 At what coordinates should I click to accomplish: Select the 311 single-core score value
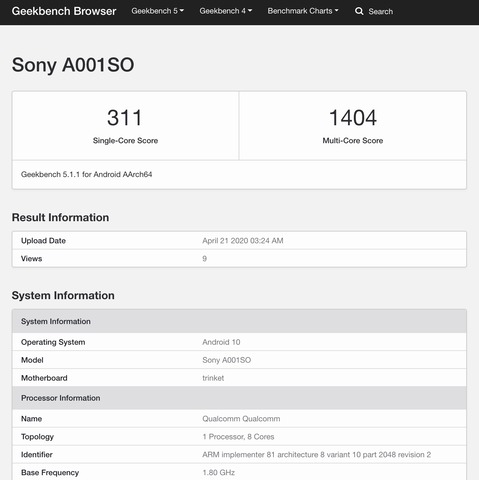tap(125, 118)
